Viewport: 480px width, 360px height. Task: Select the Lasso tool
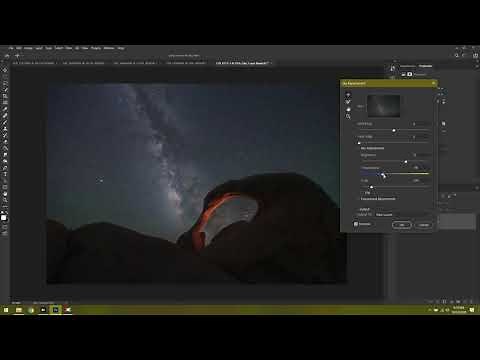(5, 83)
